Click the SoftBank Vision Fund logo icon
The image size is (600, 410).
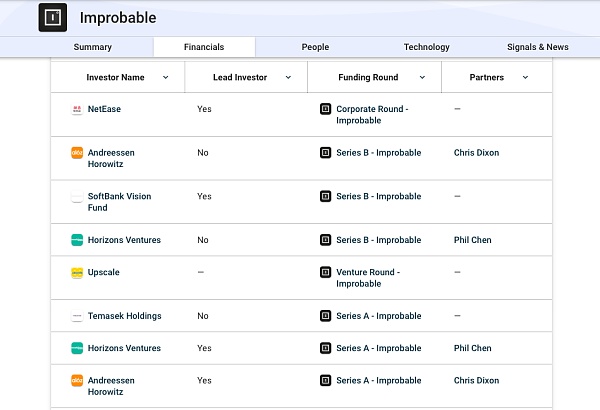coord(77,197)
